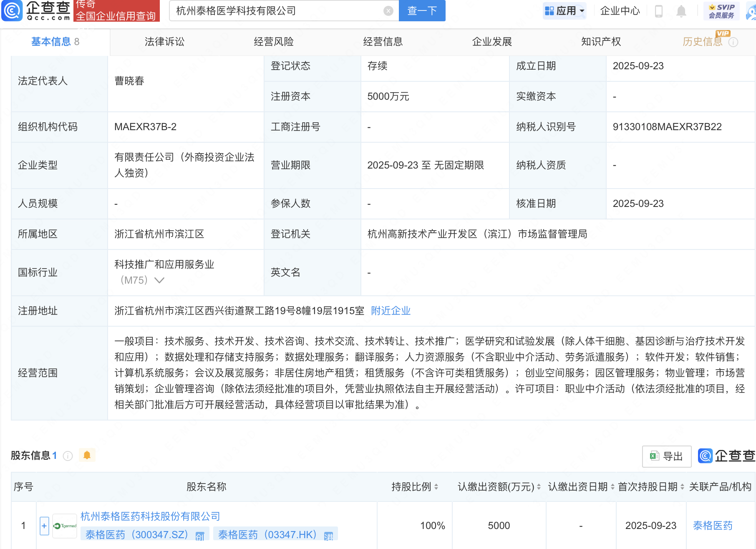756x549 pixels.
Task: Click taxpayer ID 91330108MAEXR37B22
Action: click(667, 127)
